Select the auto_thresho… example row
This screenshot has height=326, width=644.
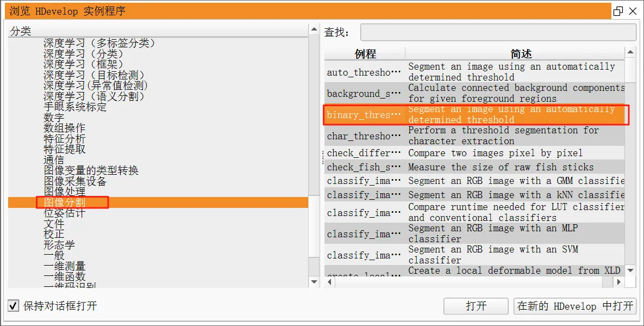(x=474, y=72)
